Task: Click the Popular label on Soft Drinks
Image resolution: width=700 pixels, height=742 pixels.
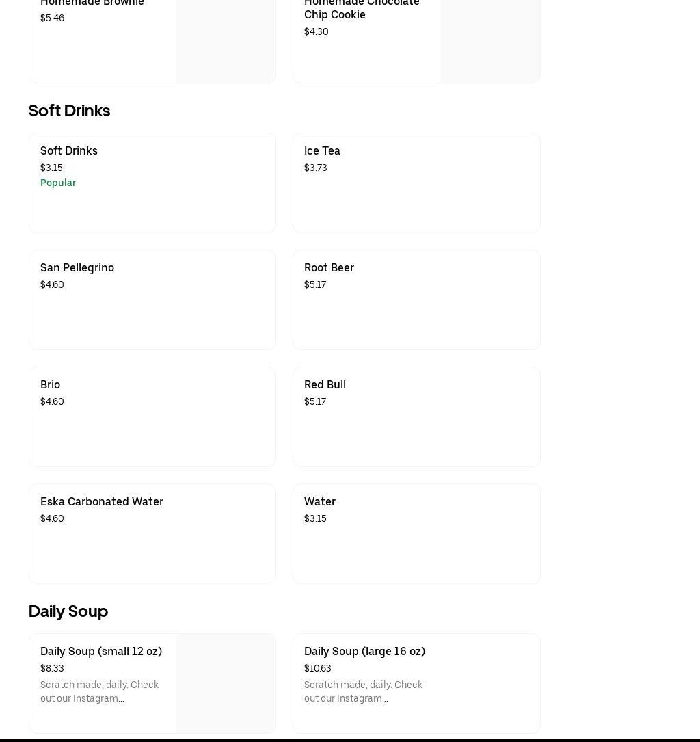Action: 58,183
